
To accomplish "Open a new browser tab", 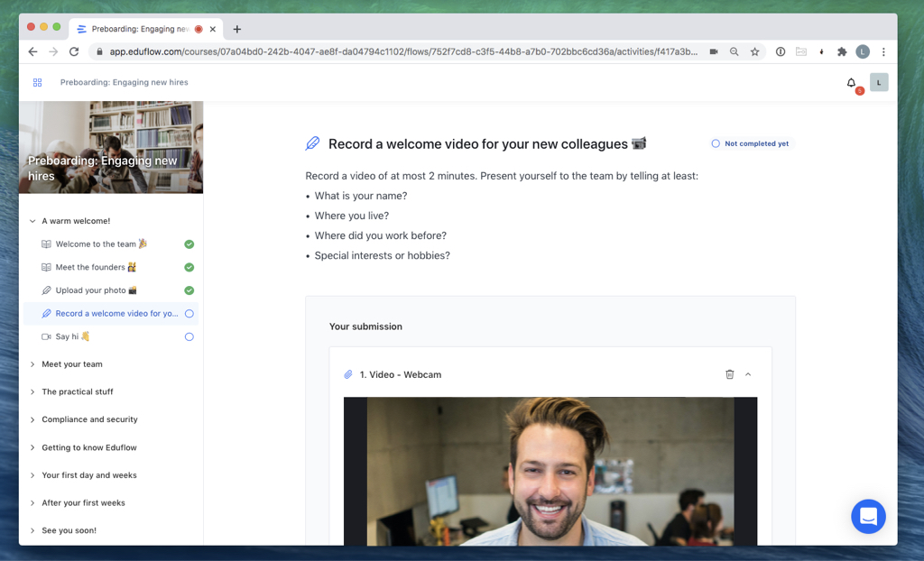I will tap(237, 29).
